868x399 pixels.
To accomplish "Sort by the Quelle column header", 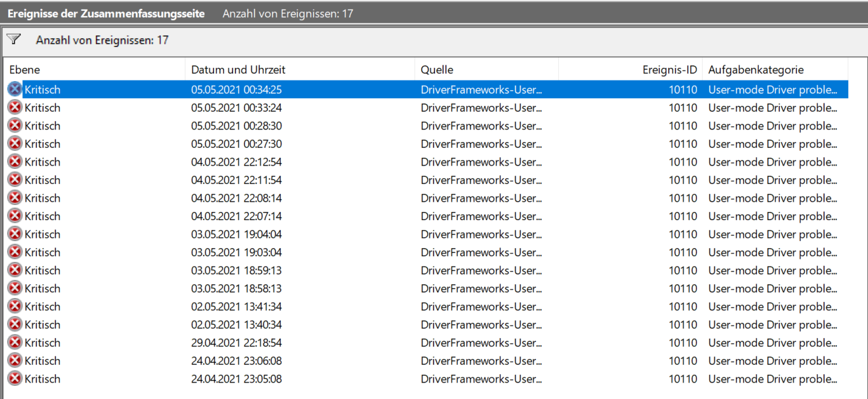I will (486, 70).
